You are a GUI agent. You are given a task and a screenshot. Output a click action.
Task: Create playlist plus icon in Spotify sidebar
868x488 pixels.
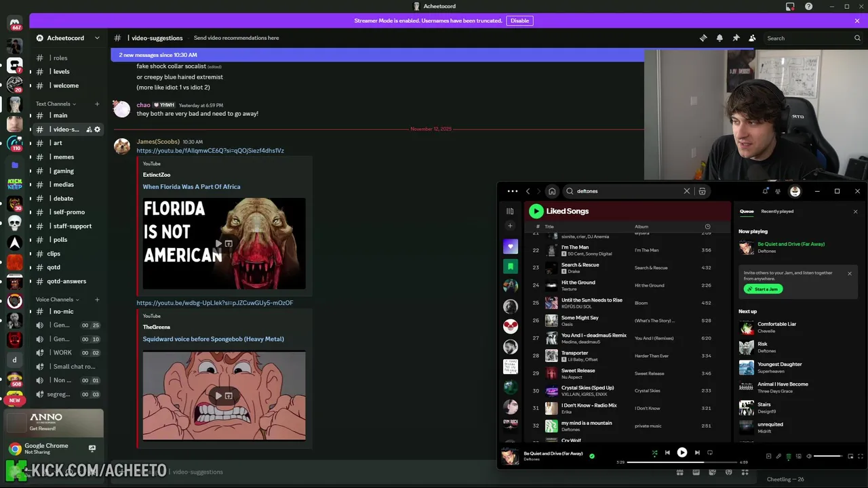pos(511,226)
